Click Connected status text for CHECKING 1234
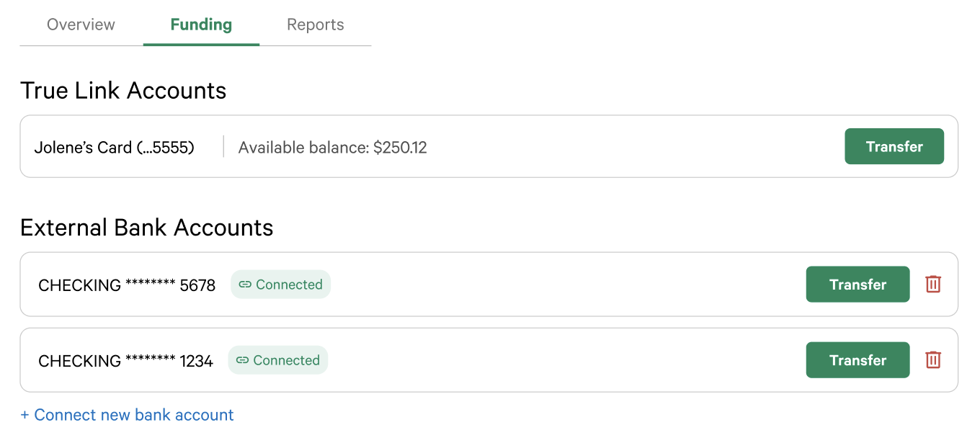Viewport: 980px width, 438px height. coord(286,360)
